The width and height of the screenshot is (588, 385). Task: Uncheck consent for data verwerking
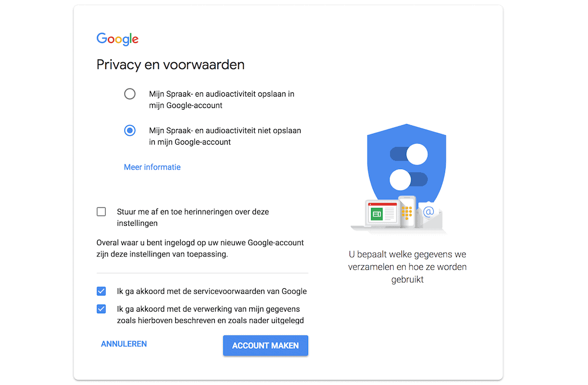tap(101, 308)
